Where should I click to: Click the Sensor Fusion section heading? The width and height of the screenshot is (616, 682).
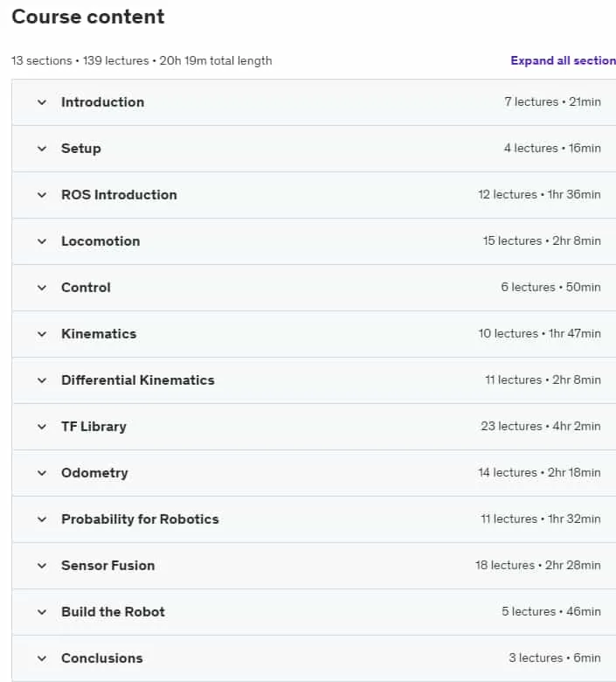tap(107, 566)
